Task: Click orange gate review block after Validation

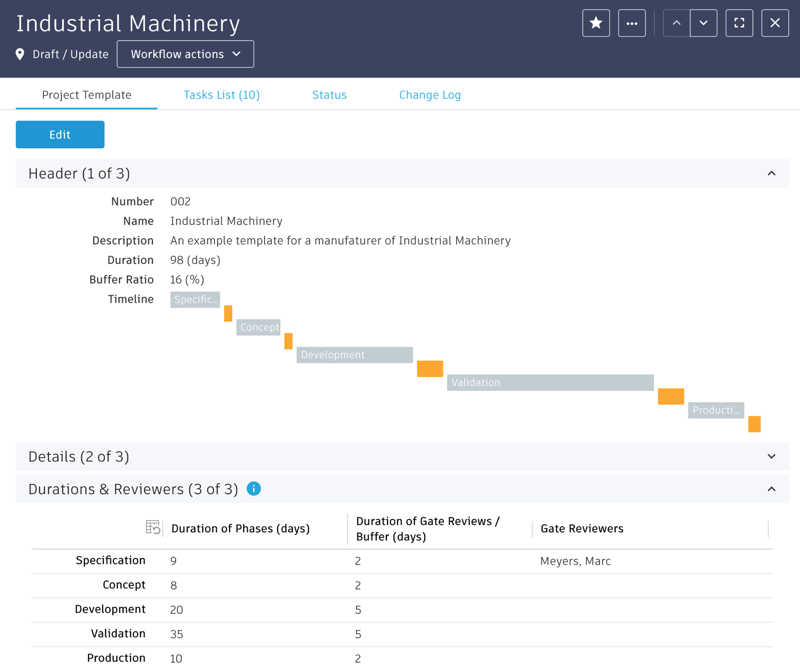Action: pyautogui.click(x=671, y=397)
